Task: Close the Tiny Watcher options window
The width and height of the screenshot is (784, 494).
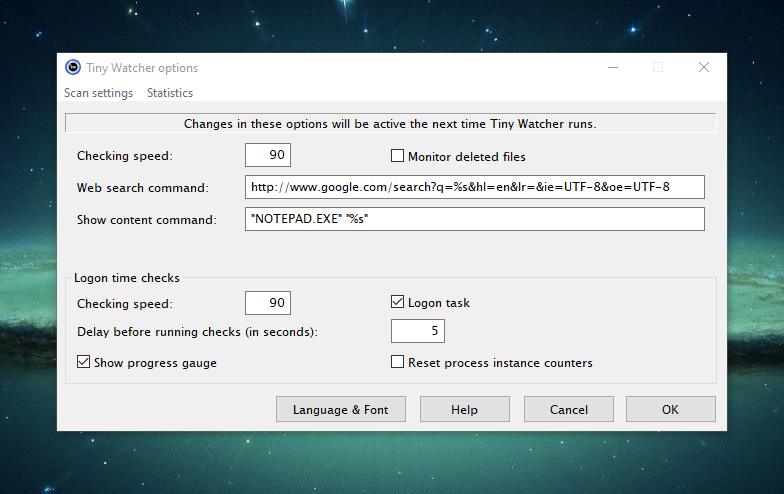Action: click(704, 68)
